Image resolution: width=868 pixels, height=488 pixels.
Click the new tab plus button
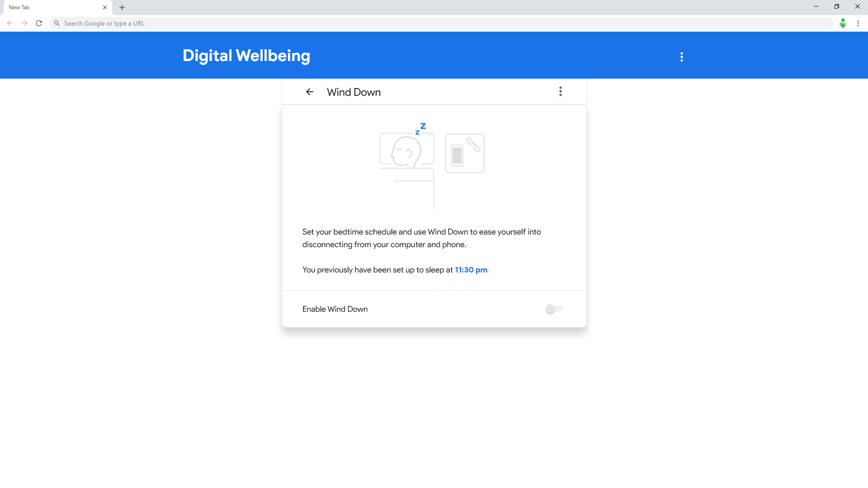122,7
